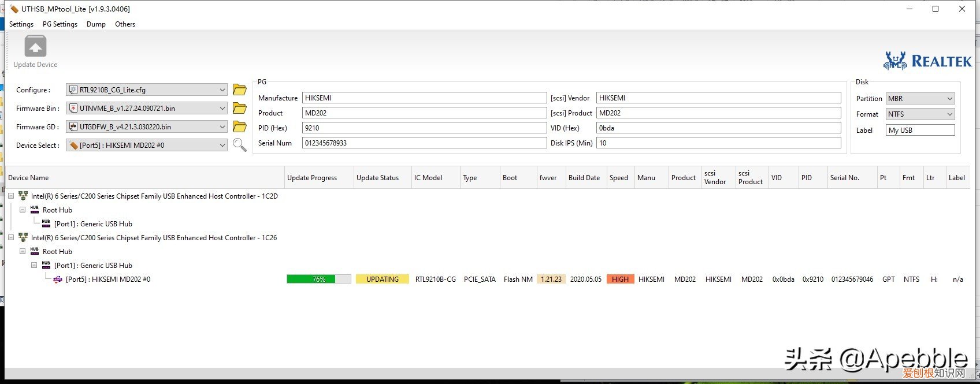The width and height of the screenshot is (980, 384).
Task: Collapse Root Hub under controller 1C26
Action: pos(23,252)
